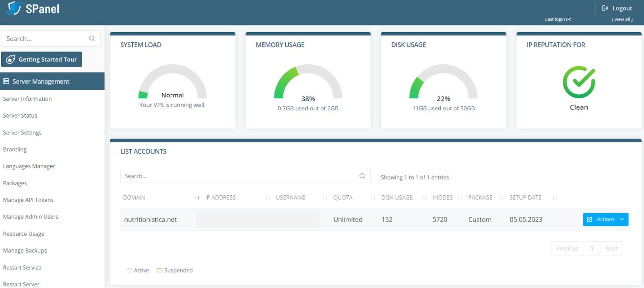644x288 pixels.
Task: Click the Next page button
Action: (611, 249)
